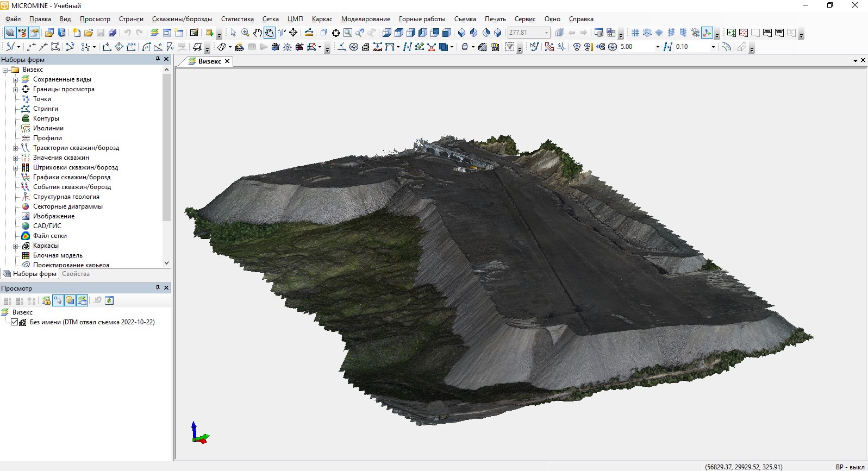868x471 pixels.
Task: Open the Стринги menu
Action: 131,19
